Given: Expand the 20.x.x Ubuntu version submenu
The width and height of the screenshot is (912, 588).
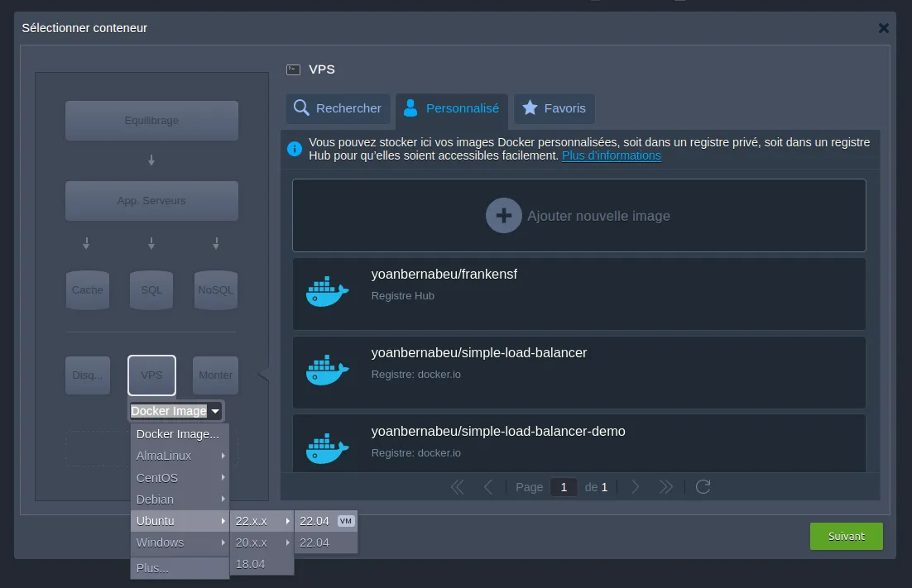Looking at the screenshot, I should [262, 543].
